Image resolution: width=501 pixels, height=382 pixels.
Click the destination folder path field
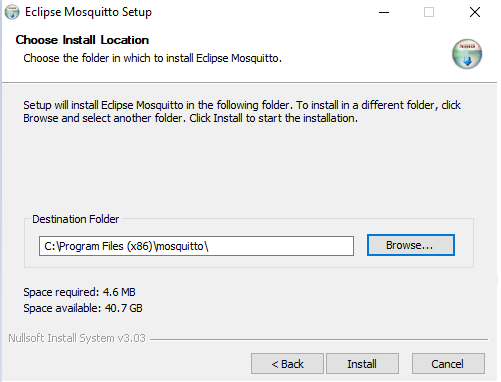point(196,246)
